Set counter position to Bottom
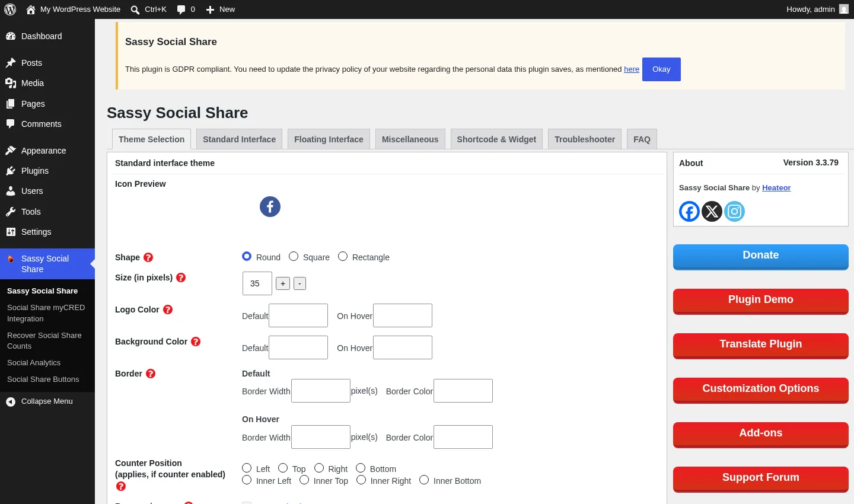 (x=361, y=468)
